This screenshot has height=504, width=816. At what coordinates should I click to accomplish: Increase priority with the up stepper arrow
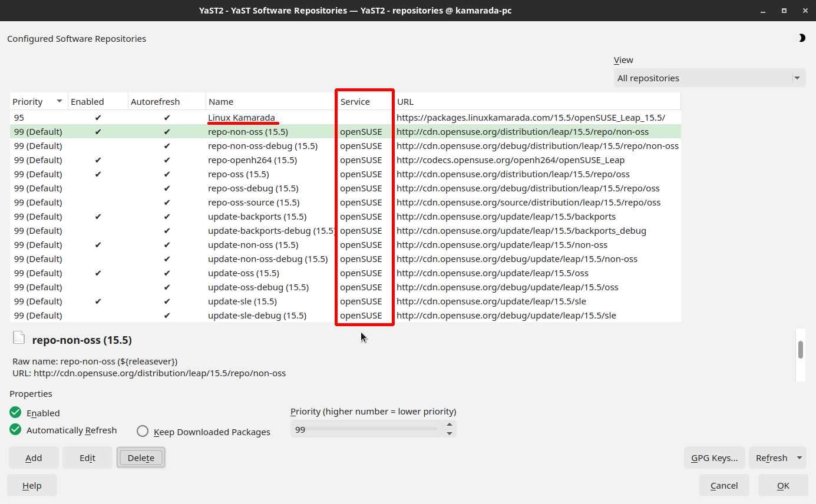coord(450,425)
